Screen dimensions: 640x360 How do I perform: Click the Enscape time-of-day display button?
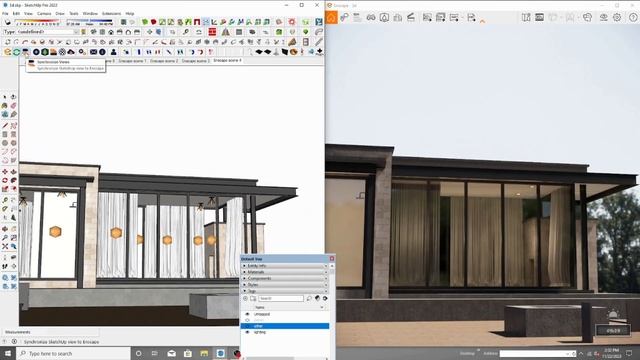[x=612, y=330]
